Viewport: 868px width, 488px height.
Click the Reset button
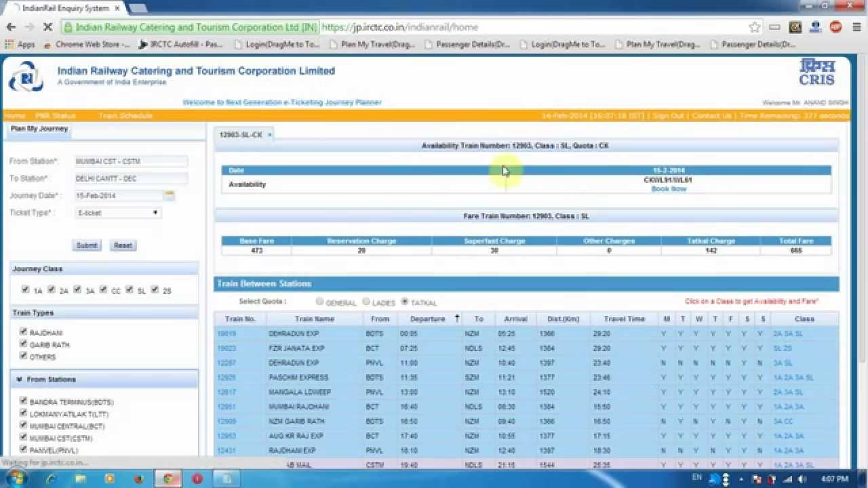coord(123,245)
